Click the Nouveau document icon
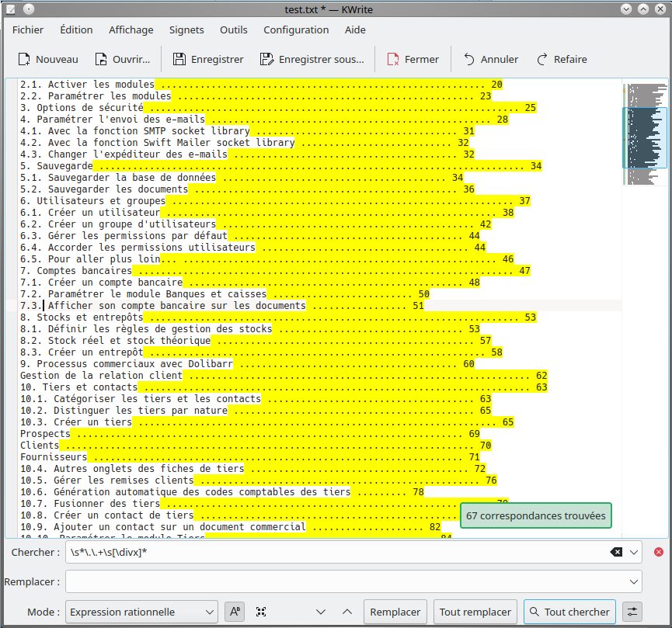The width and height of the screenshot is (672, 628). coord(24,60)
